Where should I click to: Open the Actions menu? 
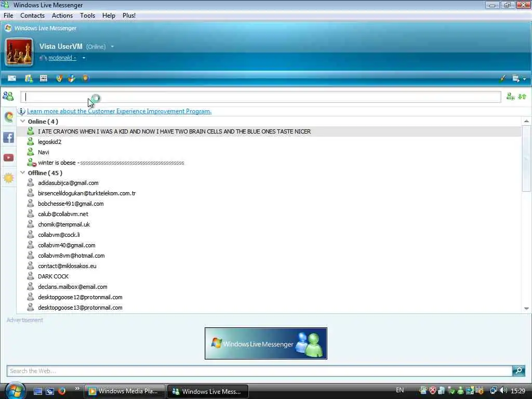click(62, 16)
